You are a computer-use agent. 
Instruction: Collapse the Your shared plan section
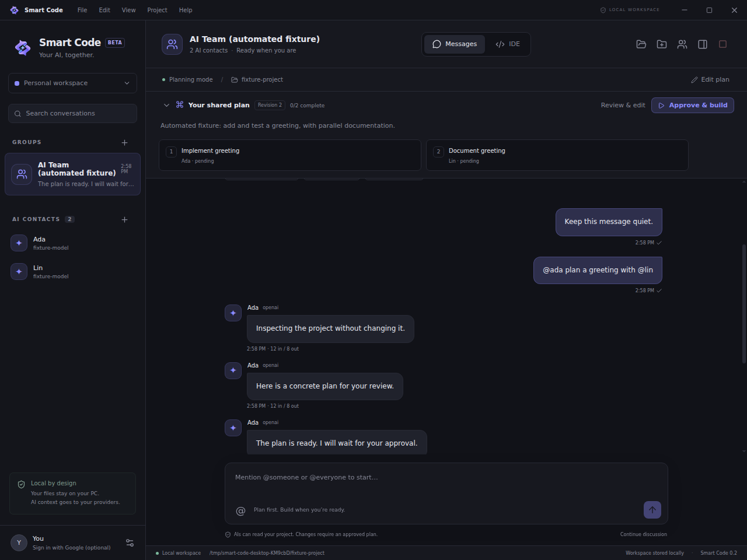166,106
